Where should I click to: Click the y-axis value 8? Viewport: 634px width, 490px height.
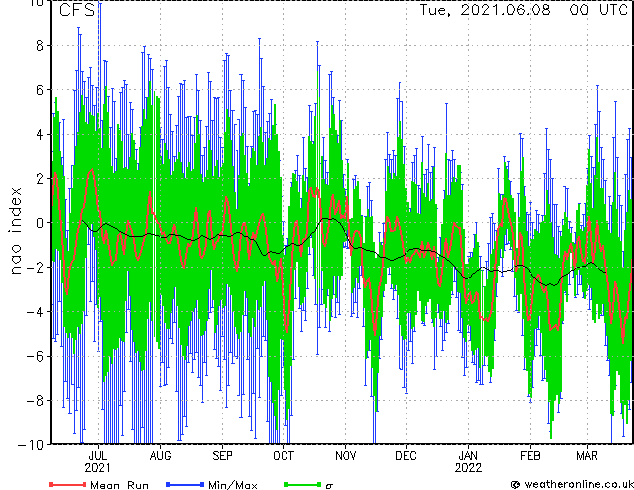click(x=40, y=46)
